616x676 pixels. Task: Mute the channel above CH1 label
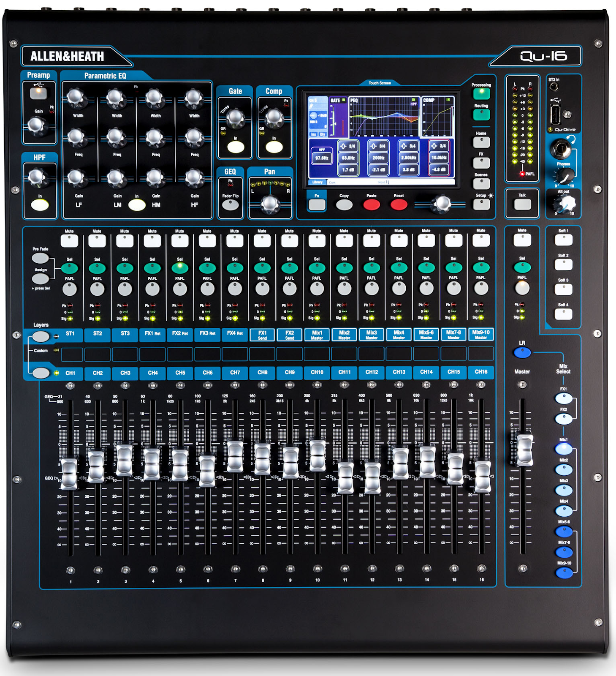click(69, 241)
